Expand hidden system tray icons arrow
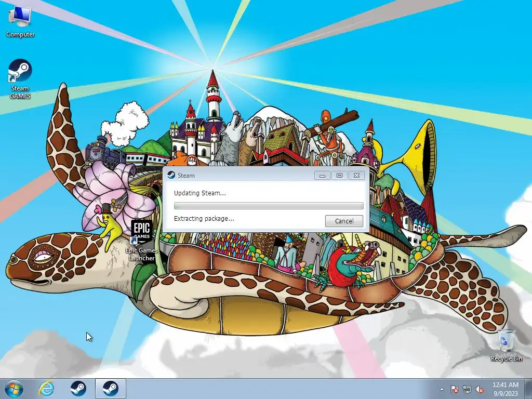 442,389
